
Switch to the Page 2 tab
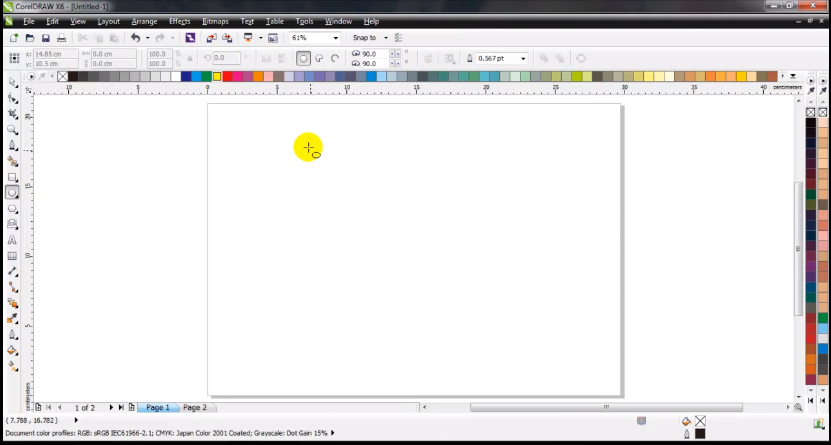[195, 407]
